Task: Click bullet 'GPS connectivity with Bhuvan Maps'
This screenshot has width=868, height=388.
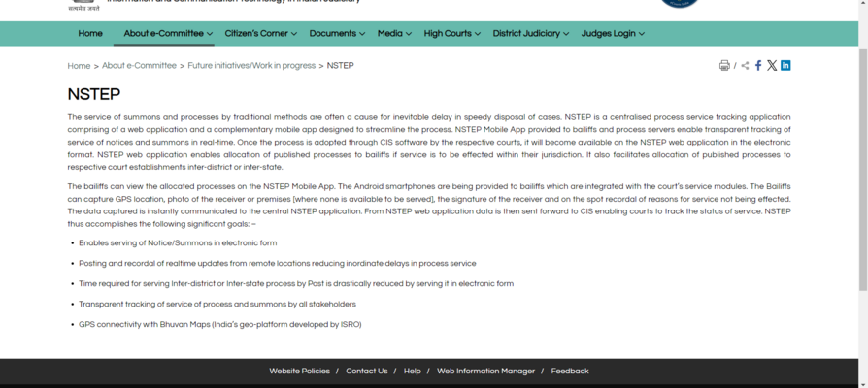Action: point(219,325)
